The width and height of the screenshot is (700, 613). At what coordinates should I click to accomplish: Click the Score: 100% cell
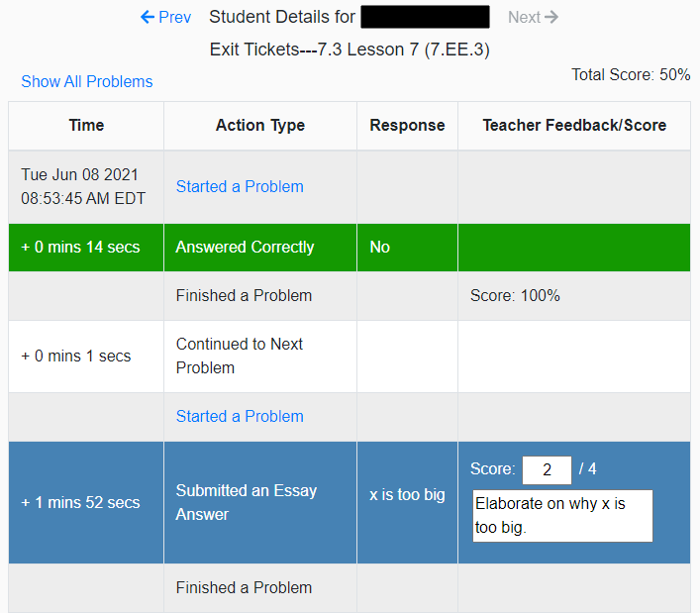(515, 295)
